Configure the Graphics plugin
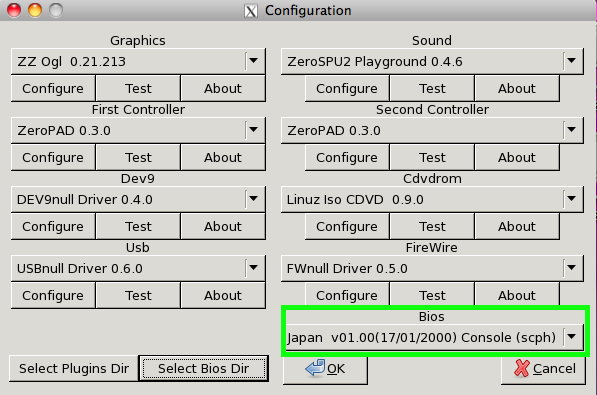 click(53, 88)
